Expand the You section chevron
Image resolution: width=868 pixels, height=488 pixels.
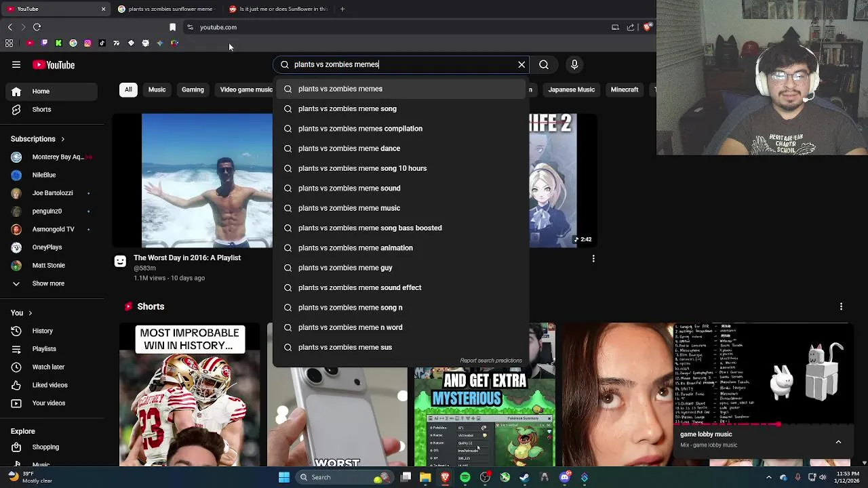pyautogui.click(x=30, y=313)
